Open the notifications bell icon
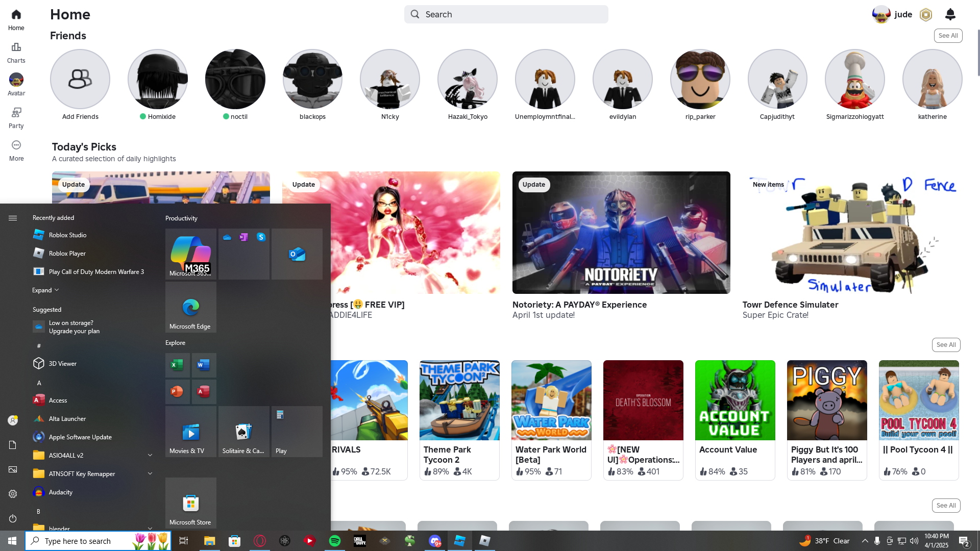This screenshot has width=980, height=551. (x=950, y=14)
